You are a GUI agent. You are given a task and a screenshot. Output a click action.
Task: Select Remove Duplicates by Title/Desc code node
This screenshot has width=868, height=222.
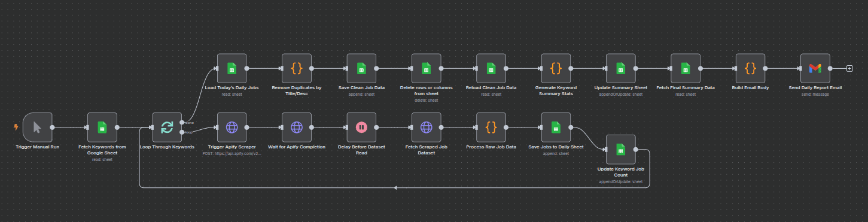(x=297, y=68)
